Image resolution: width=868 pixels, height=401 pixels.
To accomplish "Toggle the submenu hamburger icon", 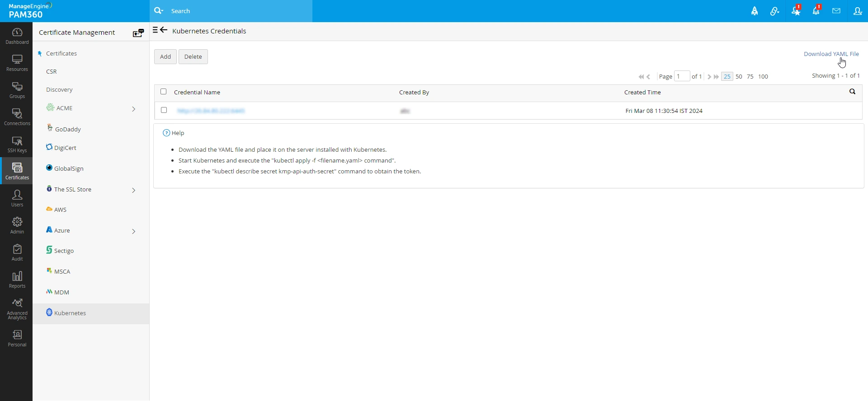I will [155, 30].
